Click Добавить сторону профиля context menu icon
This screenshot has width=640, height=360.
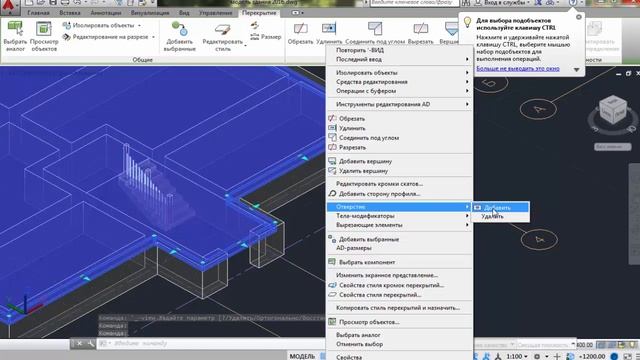click(x=332, y=193)
